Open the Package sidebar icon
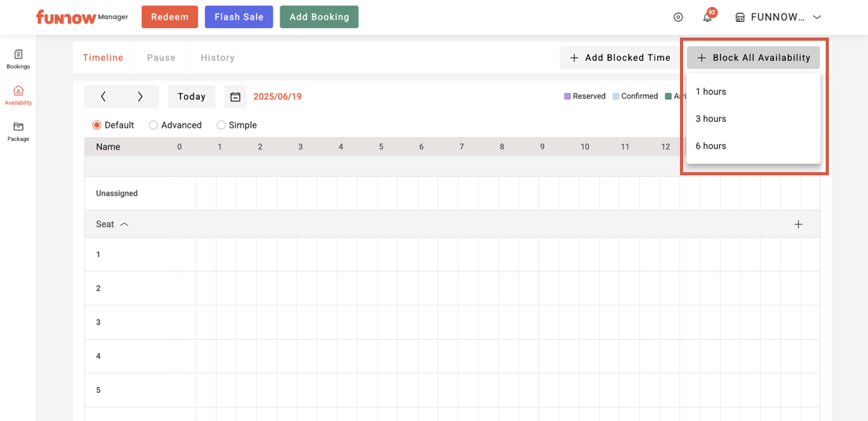 18,131
